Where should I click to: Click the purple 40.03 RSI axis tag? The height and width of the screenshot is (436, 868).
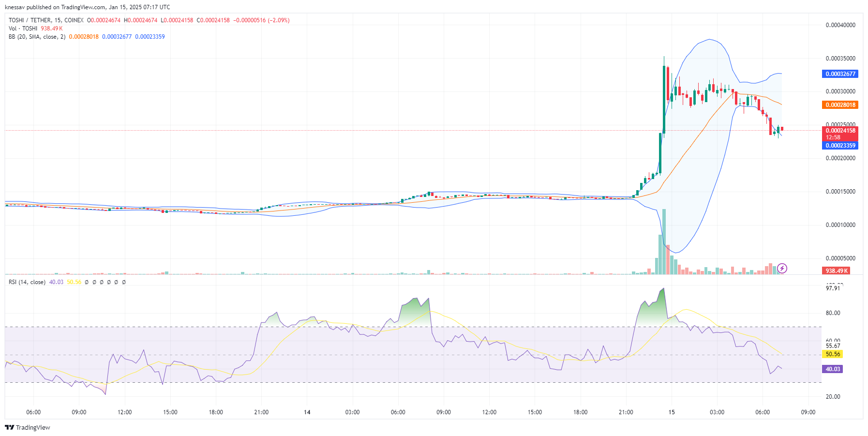[x=832, y=369]
